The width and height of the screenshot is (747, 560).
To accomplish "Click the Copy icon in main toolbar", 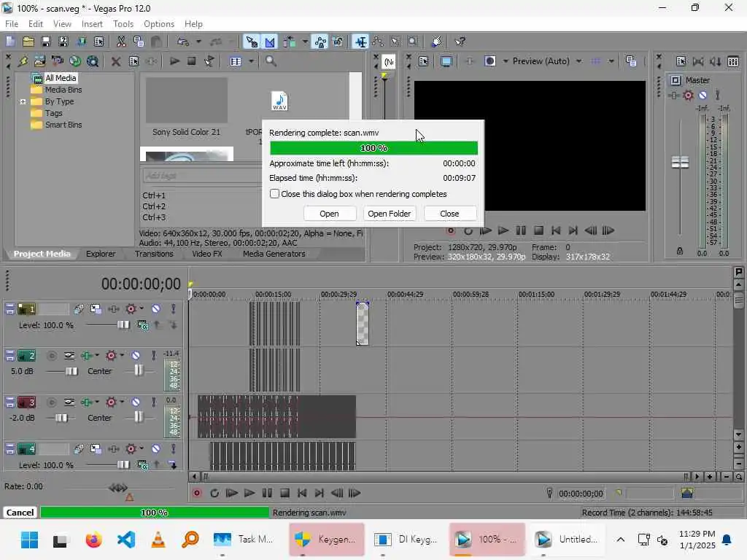I will (139, 42).
